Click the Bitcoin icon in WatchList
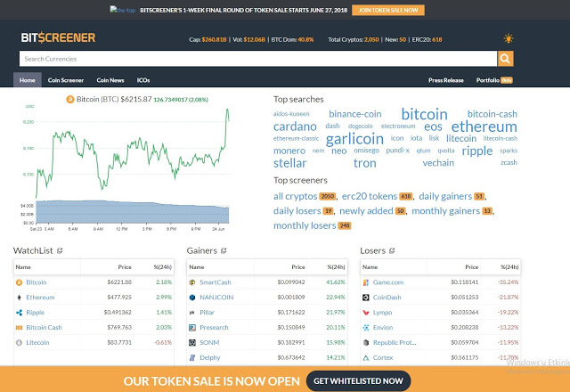 (19, 282)
